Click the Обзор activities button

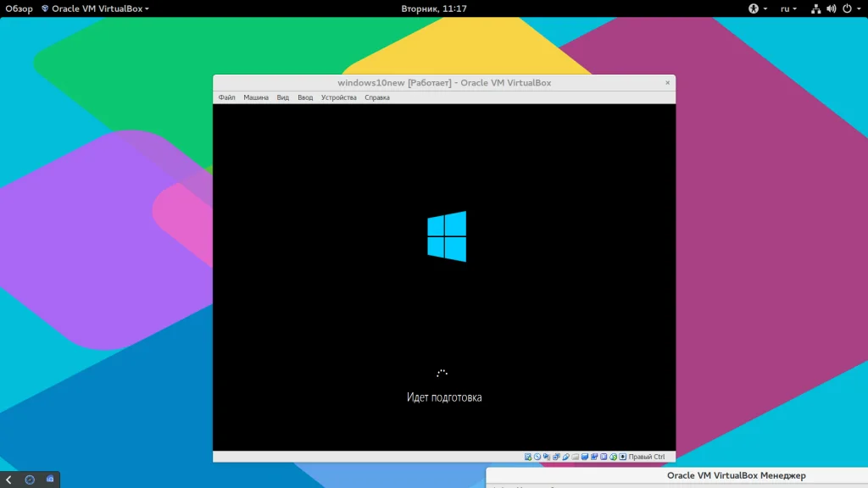[x=19, y=8]
